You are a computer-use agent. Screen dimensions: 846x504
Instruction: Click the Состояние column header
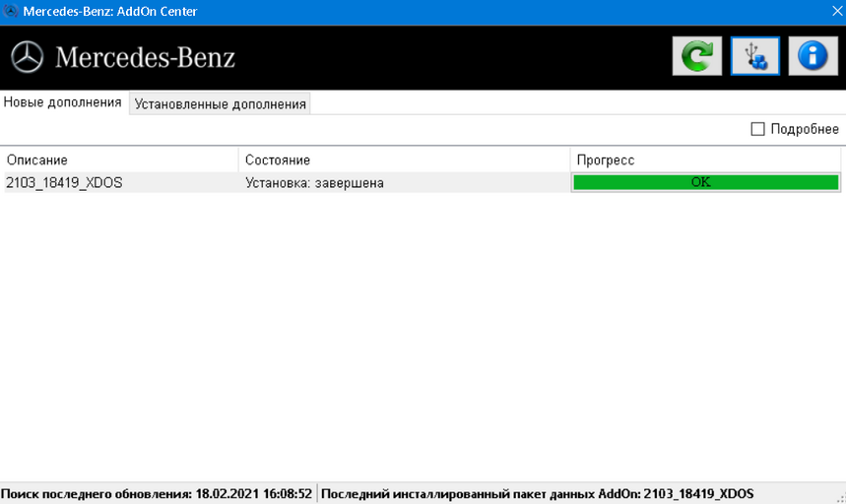pyautogui.click(x=404, y=160)
